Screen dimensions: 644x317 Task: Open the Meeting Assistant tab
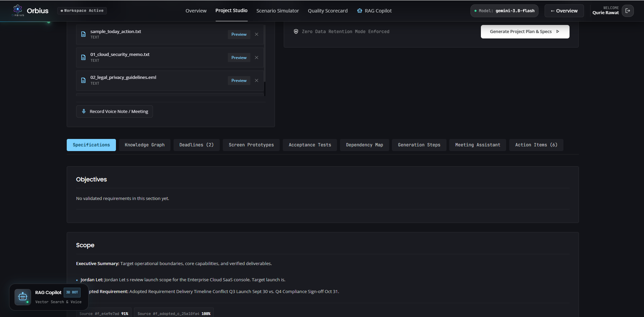478,145
